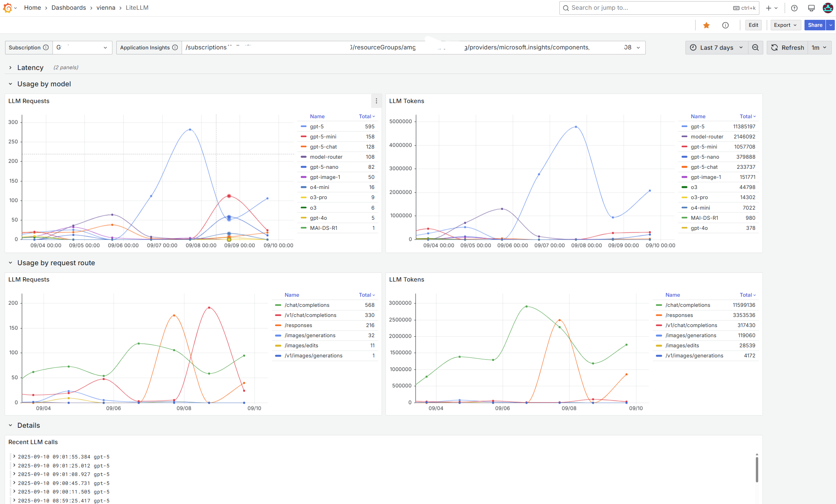Viewport: 836px width, 504px height.
Task: Open the vienna folder breadcrumb
Action: coord(106,8)
